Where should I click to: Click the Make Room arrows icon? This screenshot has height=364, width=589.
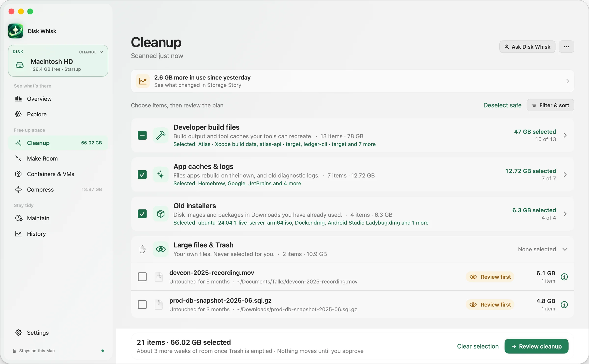[x=18, y=158]
